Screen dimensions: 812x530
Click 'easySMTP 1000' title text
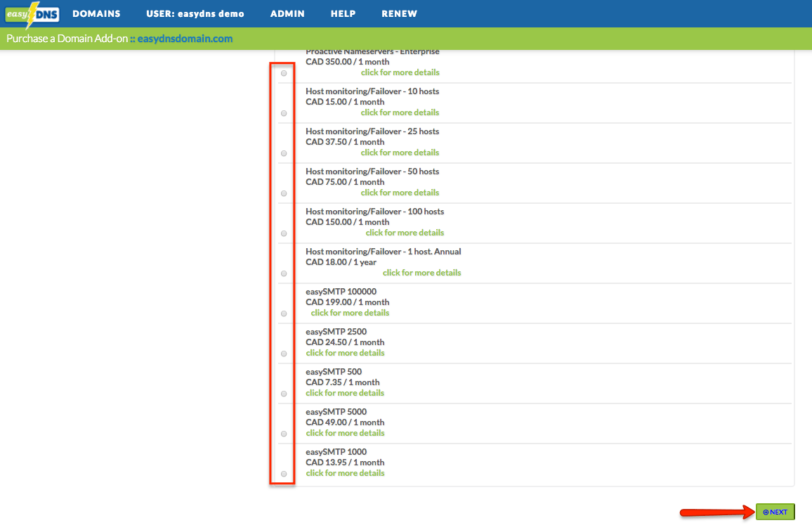336,452
